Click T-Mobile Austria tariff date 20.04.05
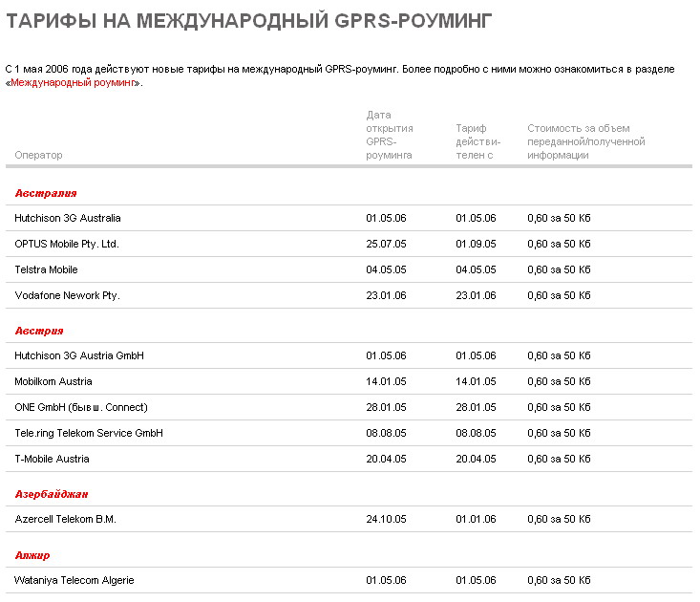This screenshot has width=700, height=602. pos(476,459)
